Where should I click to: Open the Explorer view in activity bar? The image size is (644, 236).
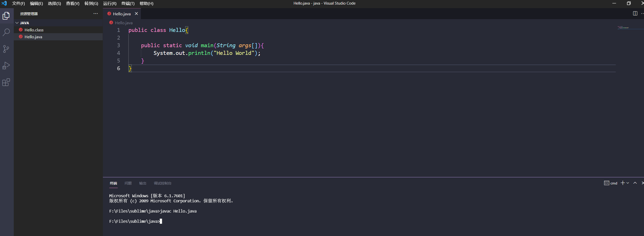click(6, 16)
